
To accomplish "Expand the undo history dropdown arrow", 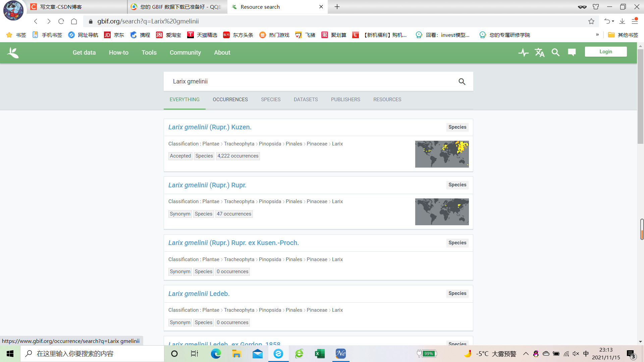I will (x=613, y=21).
